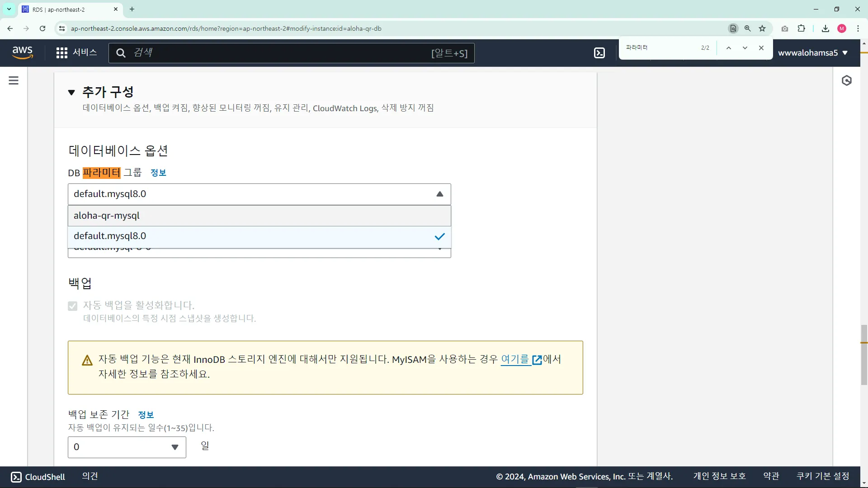Go to previous find-in-page match
The width and height of the screenshot is (868, 488).
pos(729,48)
